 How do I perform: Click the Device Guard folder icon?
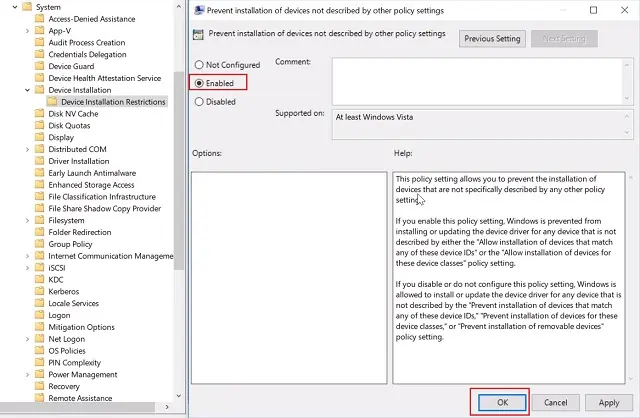click(x=40, y=67)
